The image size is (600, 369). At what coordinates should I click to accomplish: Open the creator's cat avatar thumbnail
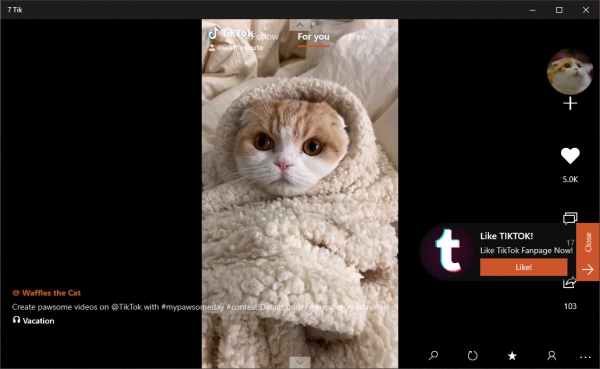pyautogui.click(x=570, y=72)
